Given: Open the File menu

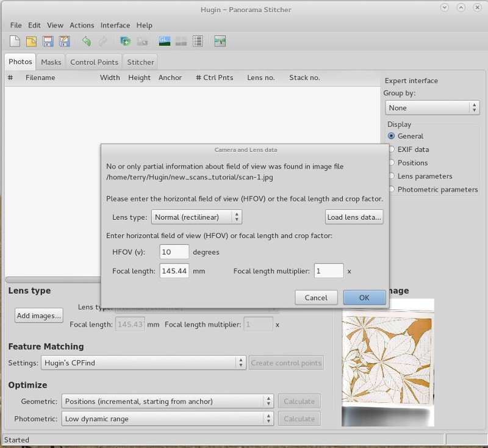Looking at the screenshot, I should coord(16,25).
